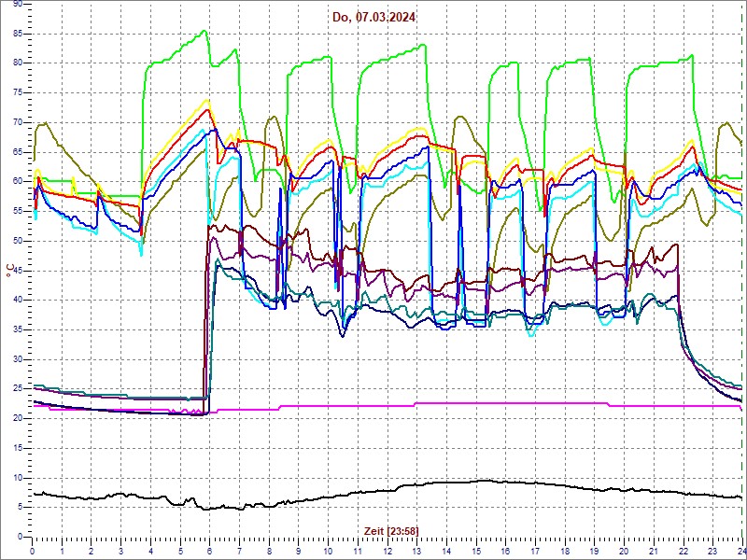The width and height of the screenshot is (747, 560).
Task: Click hour label 24 on the time axis
Action: [741, 551]
